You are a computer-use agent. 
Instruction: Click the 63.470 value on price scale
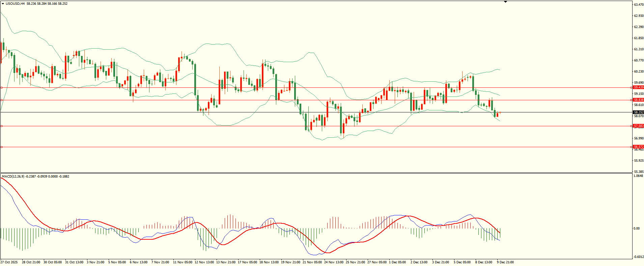(638, 5)
